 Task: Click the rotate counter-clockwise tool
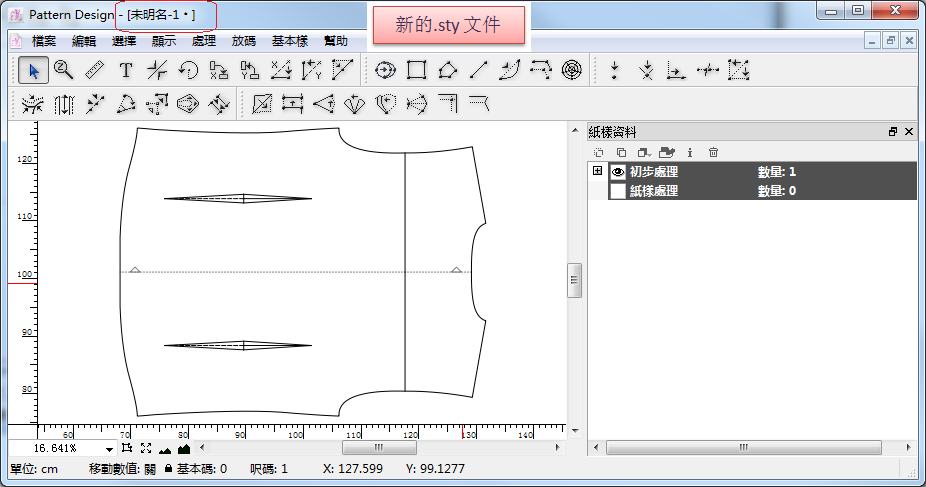(x=188, y=70)
